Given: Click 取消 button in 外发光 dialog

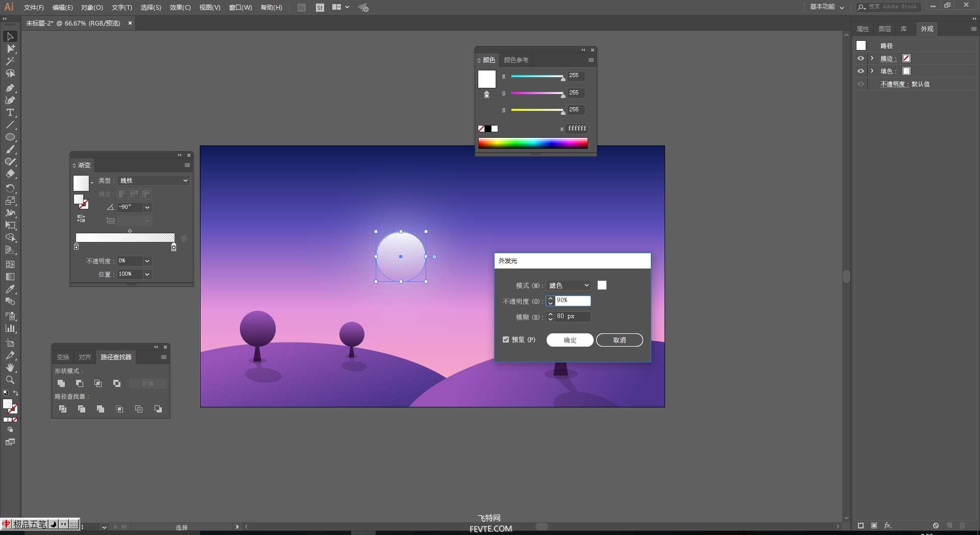Looking at the screenshot, I should click(x=620, y=340).
